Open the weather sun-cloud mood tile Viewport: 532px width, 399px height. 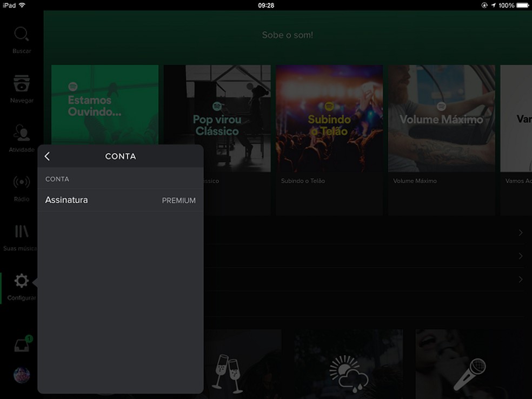(x=349, y=364)
